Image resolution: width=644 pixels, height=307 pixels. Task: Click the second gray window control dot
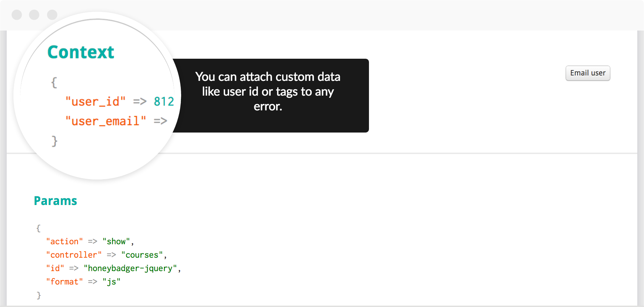(x=34, y=15)
